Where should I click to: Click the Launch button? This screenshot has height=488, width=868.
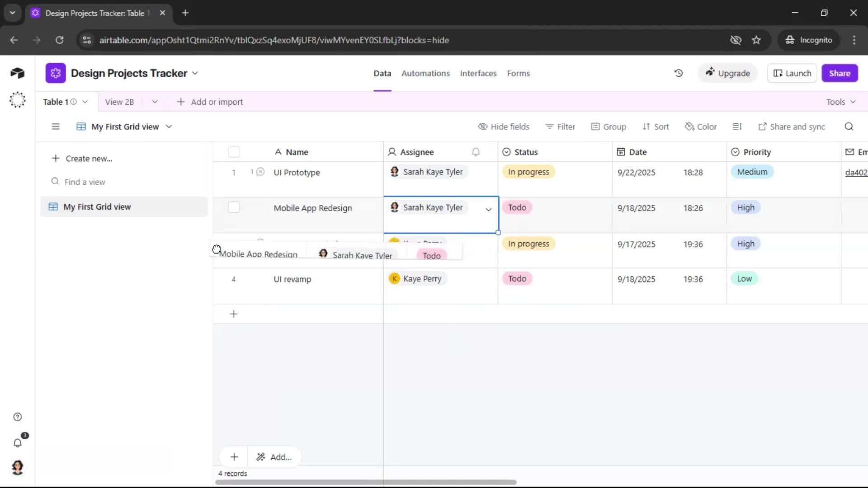tap(792, 73)
